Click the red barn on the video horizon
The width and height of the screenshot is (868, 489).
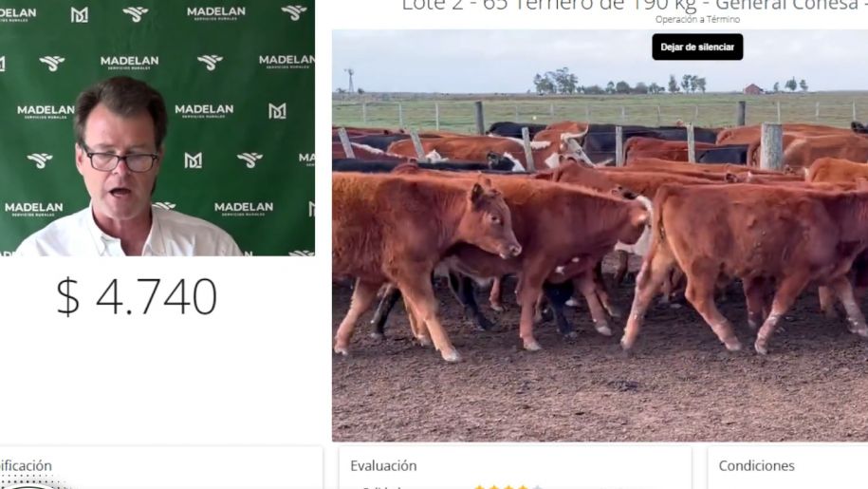[x=753, y=88]
